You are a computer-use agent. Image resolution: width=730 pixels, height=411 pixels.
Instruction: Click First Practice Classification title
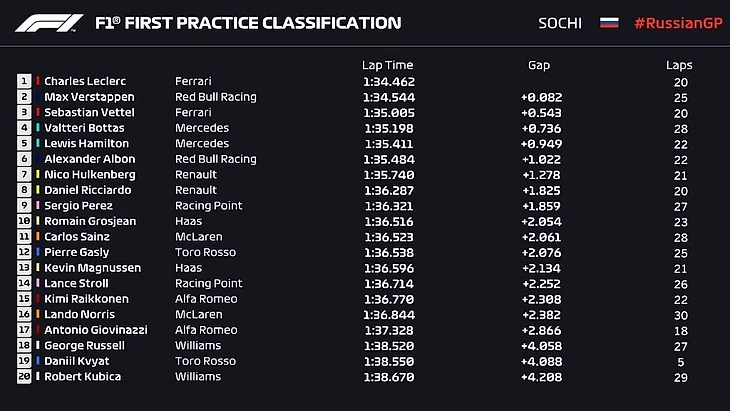pyautogui.click(x=247, y=23)
